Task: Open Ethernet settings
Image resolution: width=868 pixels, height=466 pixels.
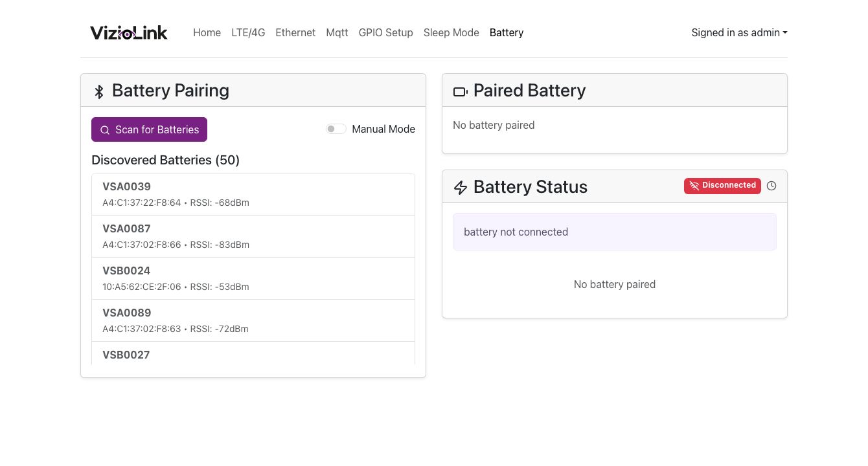Action: tap(295, 32)
